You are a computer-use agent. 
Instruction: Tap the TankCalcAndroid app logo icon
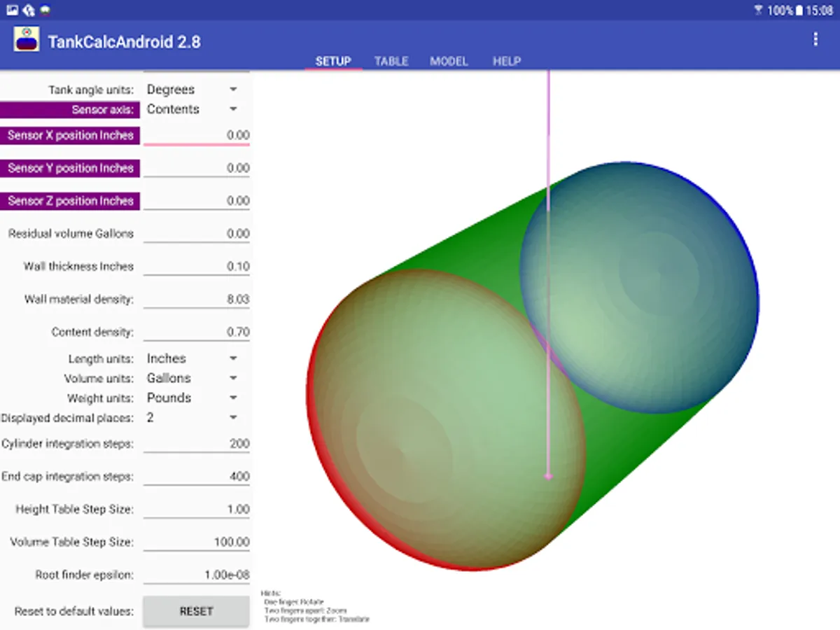[27, 40]
